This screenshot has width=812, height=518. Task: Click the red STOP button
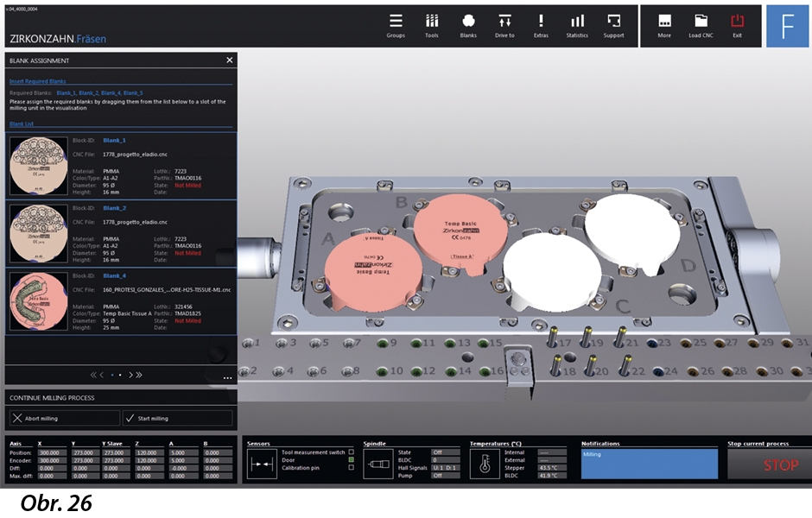[x=770, y=464]
